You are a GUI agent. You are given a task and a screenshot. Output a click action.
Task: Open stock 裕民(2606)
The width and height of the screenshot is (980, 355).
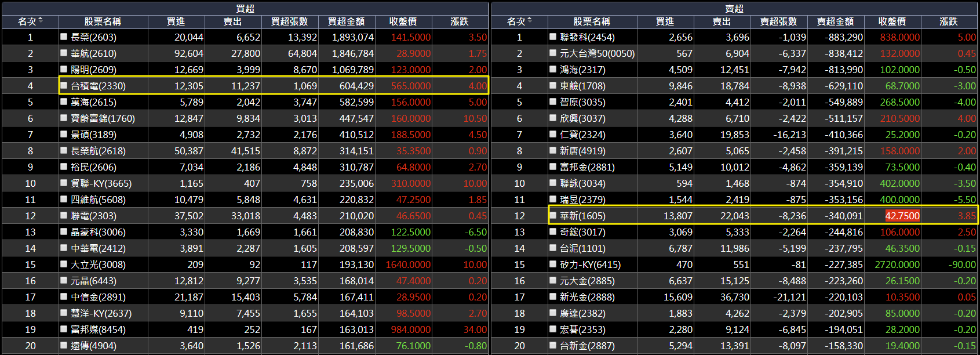click(x=93, y=167)
